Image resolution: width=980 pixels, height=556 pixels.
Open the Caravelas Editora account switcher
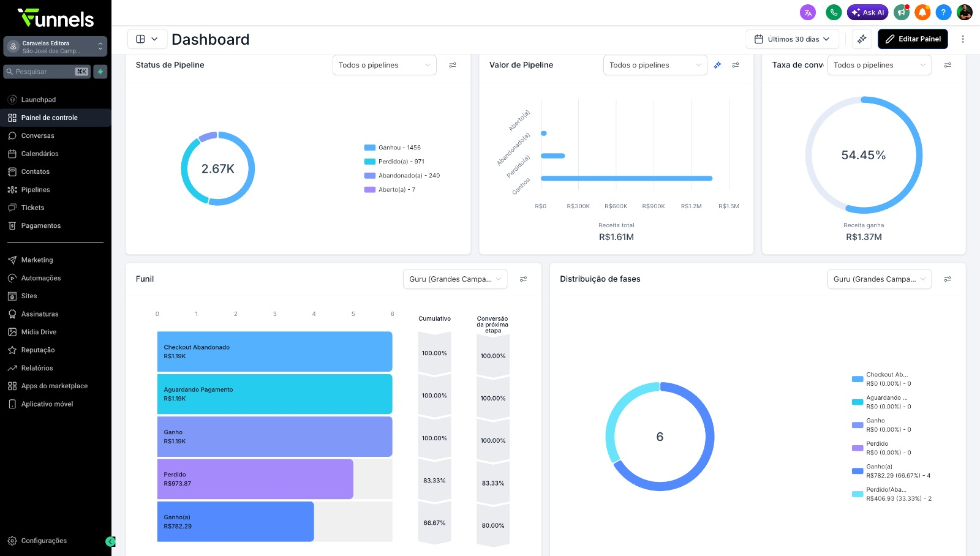pos(55,47)
